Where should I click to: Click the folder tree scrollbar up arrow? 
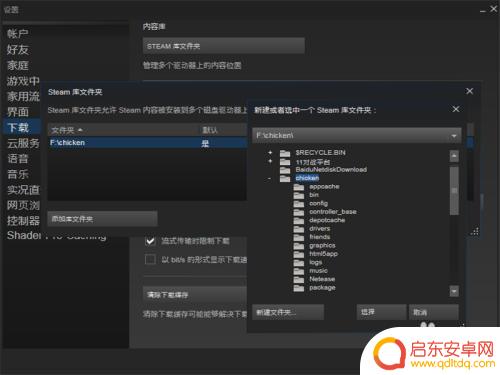[454, 156]
